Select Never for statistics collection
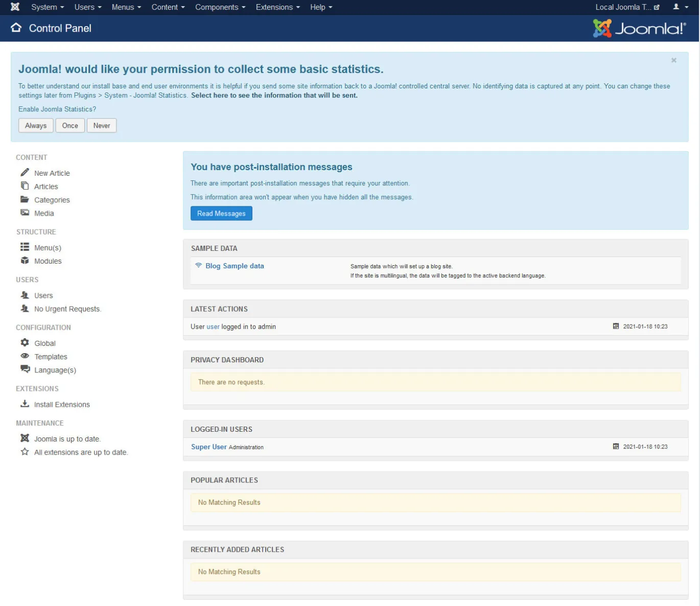700x606 pixels. [102, 126]
